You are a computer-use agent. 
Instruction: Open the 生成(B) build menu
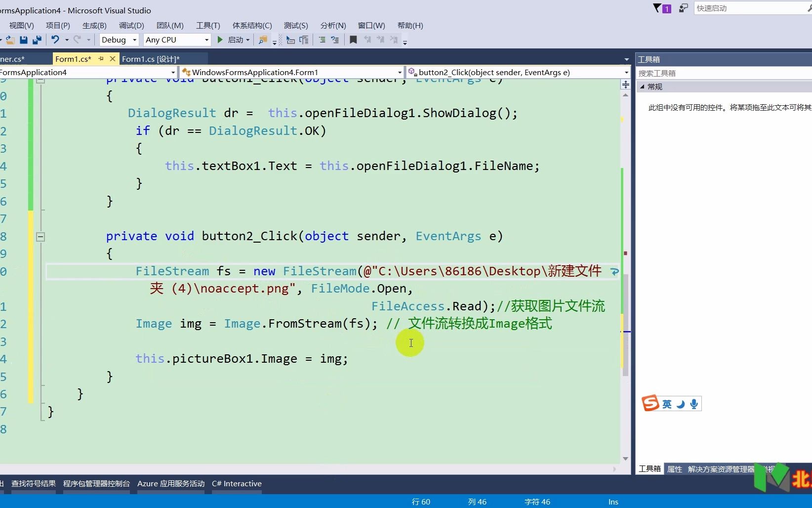click(x=94, y=26)
